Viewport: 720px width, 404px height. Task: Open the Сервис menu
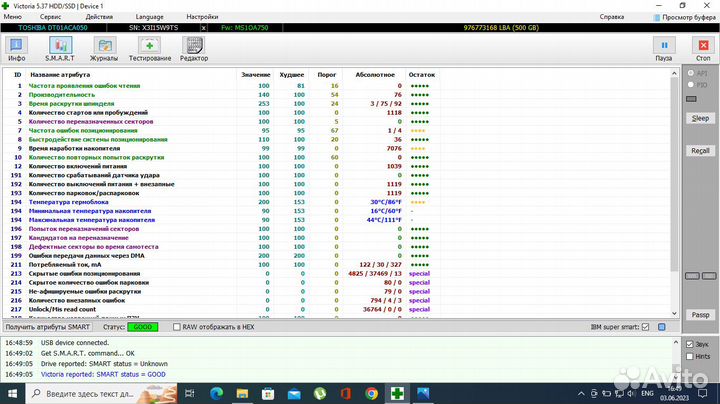49,17
